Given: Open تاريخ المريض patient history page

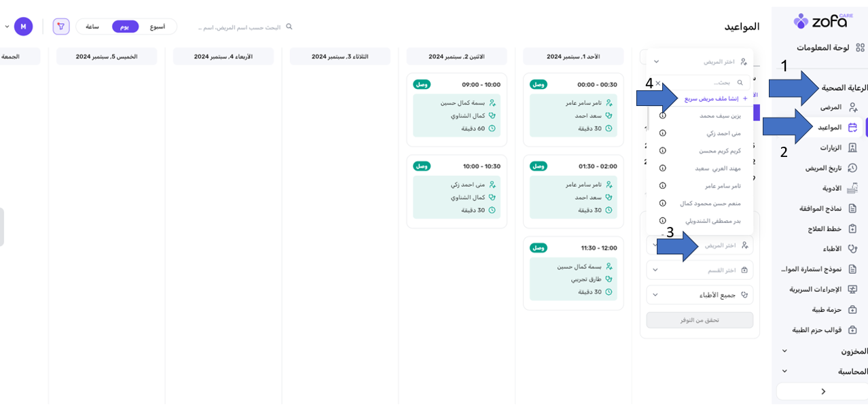Looking at the screenshot, I should coord(824,168).
